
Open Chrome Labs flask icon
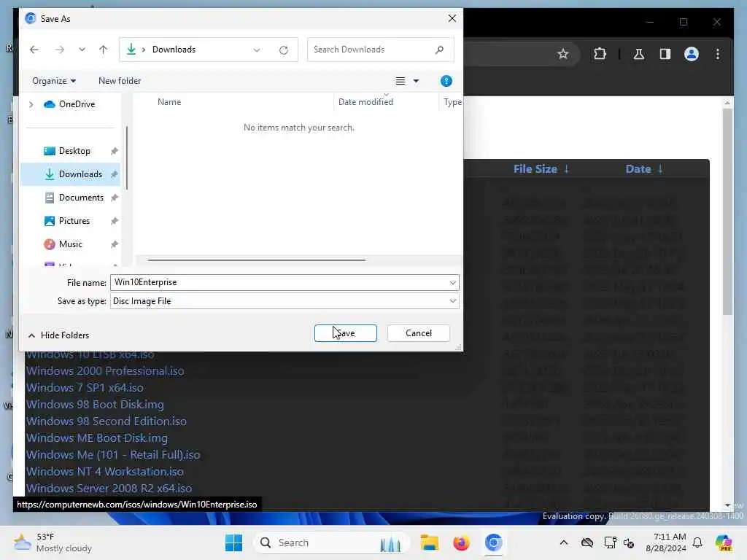[x=639, y=54]
